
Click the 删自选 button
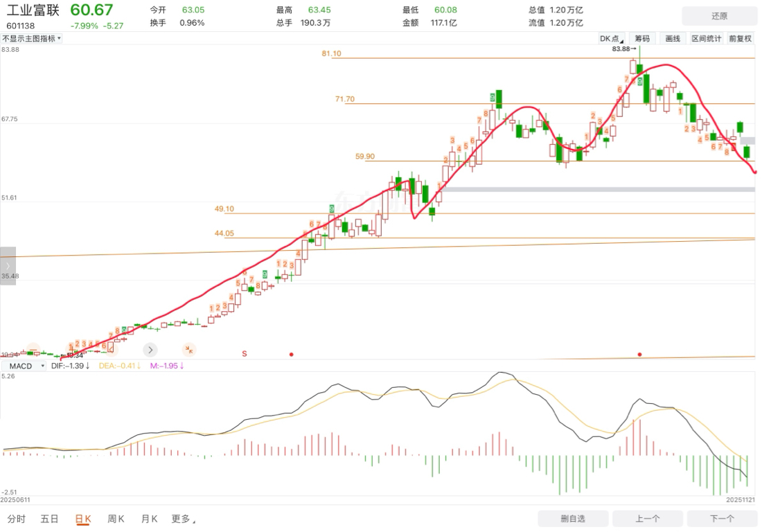[573, 518]
